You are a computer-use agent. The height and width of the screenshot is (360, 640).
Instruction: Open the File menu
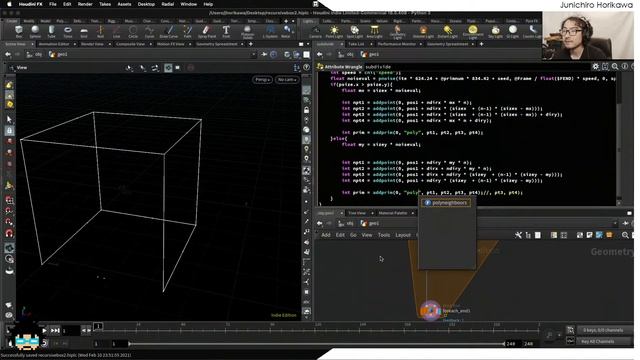pyautogui.click(x=53, y=4)
